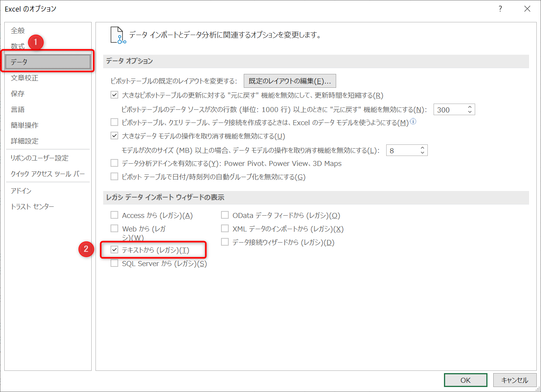Screen dimensions: 541x392
Task: Increase the 300 rows spinner value
Action: coord(470,107)
